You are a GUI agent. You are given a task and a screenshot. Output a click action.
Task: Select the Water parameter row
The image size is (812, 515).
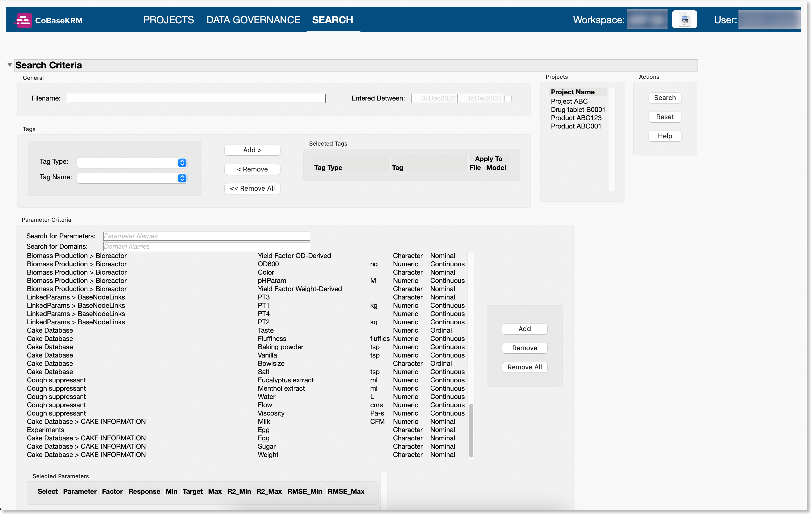pos(246,397)
